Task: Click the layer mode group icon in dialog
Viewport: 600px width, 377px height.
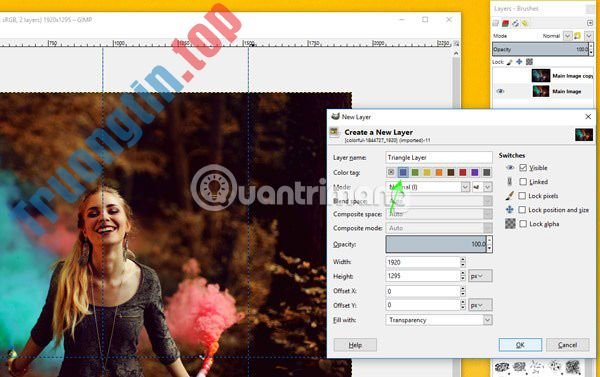Action: tap(476, 187)
